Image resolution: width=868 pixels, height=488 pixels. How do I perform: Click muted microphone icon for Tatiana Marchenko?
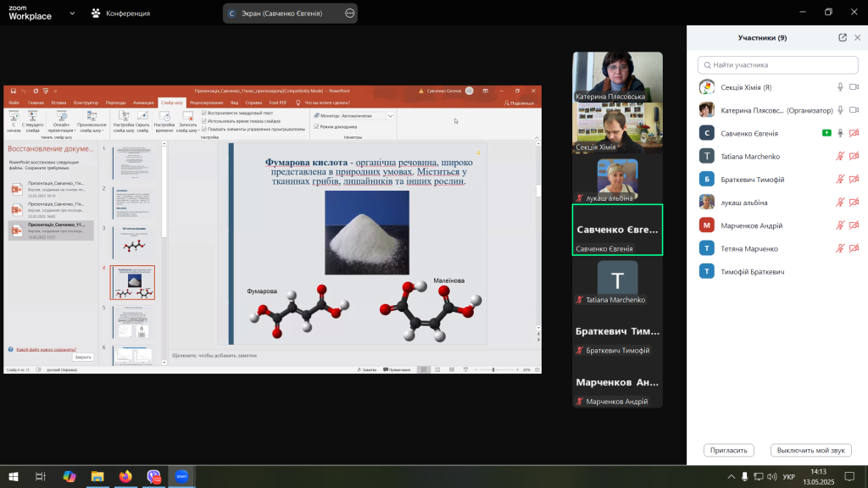[840, 157]
